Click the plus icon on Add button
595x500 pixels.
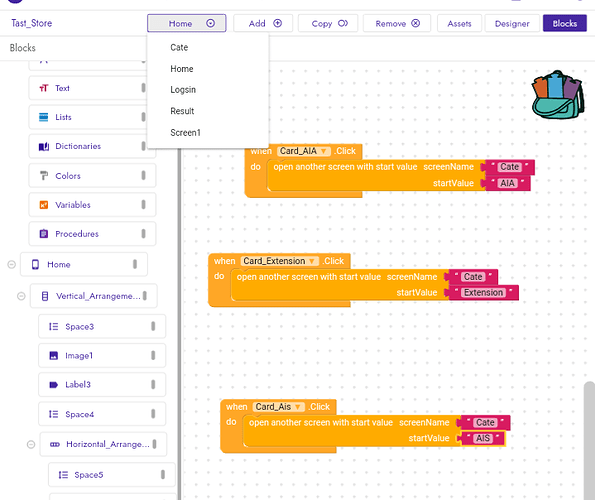tap(278, 23)
